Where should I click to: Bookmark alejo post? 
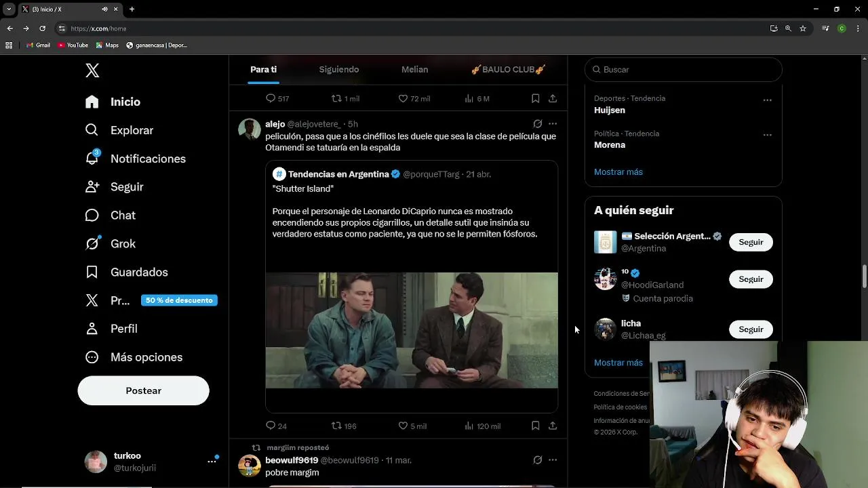[x=535, y=426]
